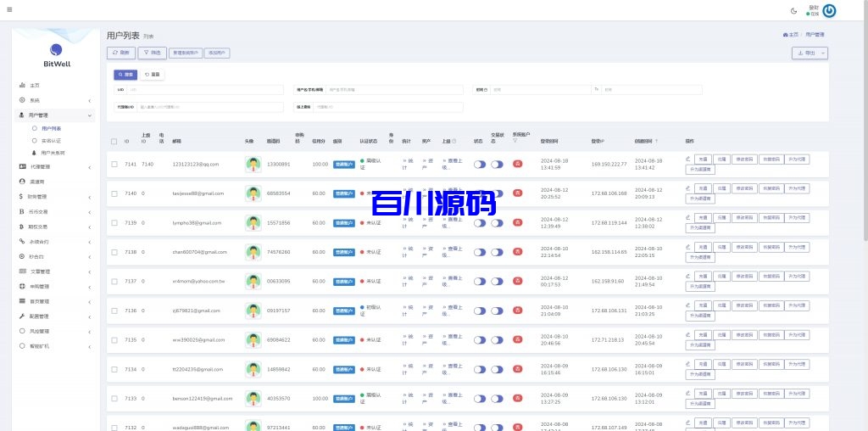This screenshot has height=431, width=868.
Task: Click the 重置 reset button
Action: pyautogui.click(x=153, y=74)
